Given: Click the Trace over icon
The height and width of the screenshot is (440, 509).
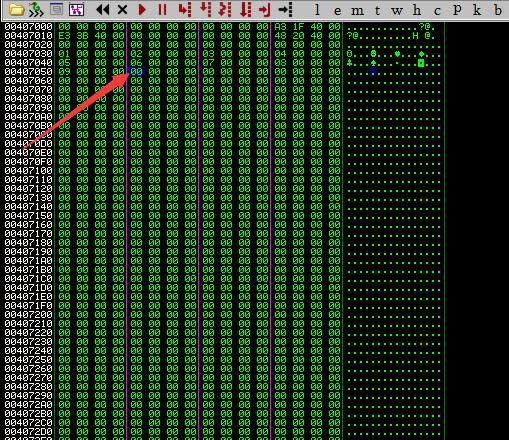Looking at the screenshot, I should pyautogui.click(x=245, y=10).
